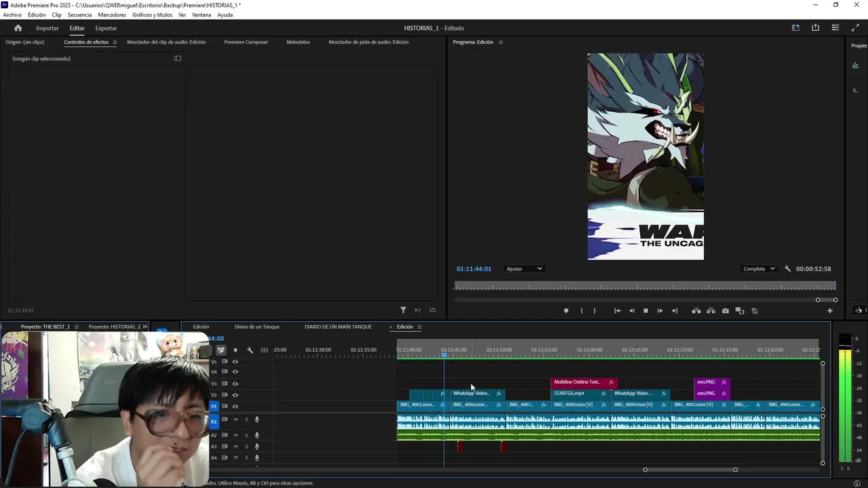The image size is (868, 488).
Task: Open Mezclador del clip de audio tab
Action: click(166, 42)
